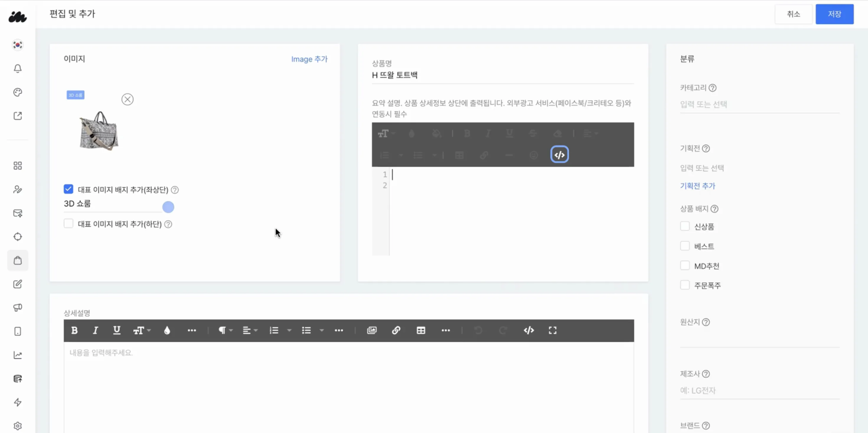Uncheck the 대표 이미지 배지 추가(좌상단) checkbox
This screenshot has height=433, width=868.
(68, 189)
